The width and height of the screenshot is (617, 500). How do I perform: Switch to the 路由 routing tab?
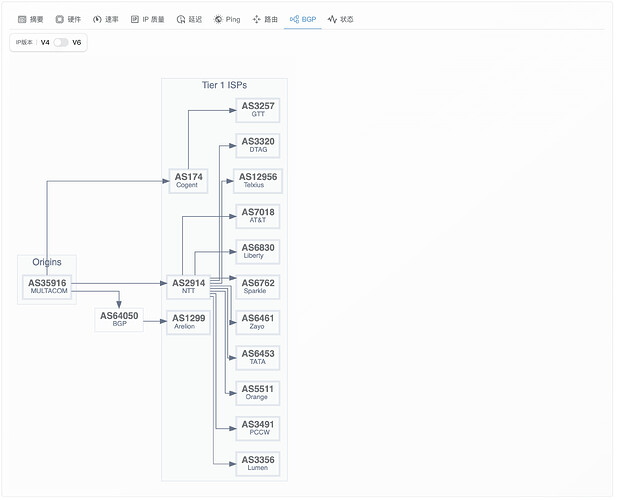(265, 19)
